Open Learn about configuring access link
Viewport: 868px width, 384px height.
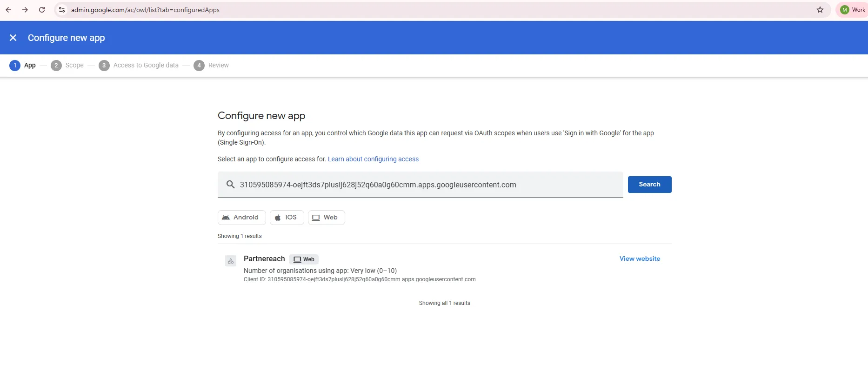point(373,159)
